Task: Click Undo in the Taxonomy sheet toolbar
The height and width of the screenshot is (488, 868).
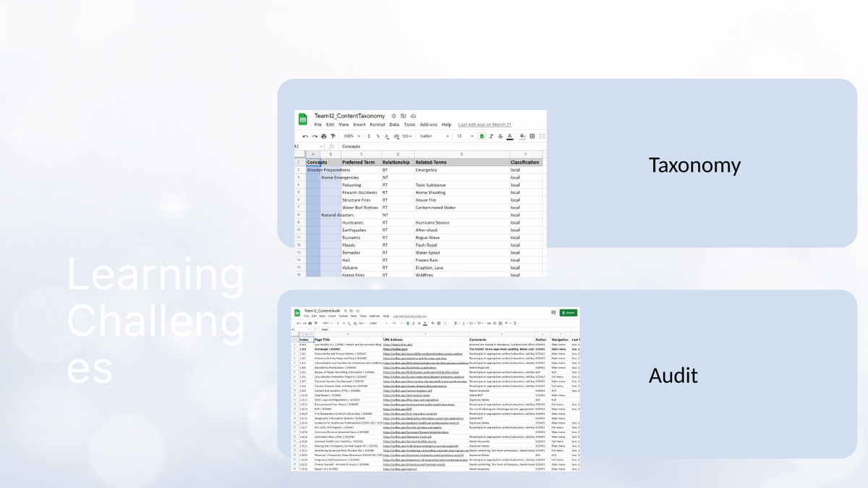Action: pyautogui.click(x=305, y=136)
